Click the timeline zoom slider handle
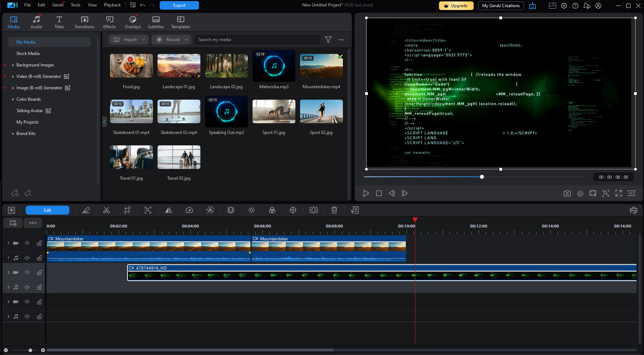Screen dimensions: 644x355 tap(30, 350)
